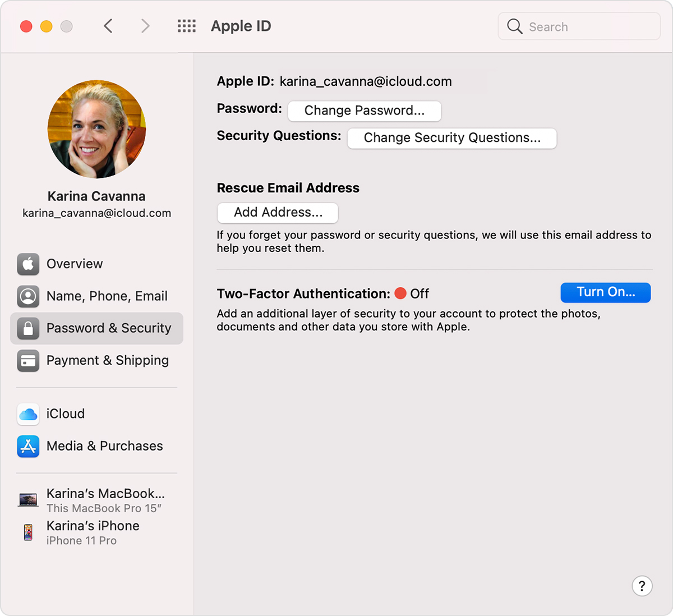The image size is (673, 616).
Task: Click Change Password button
Action: pos(365,111)
